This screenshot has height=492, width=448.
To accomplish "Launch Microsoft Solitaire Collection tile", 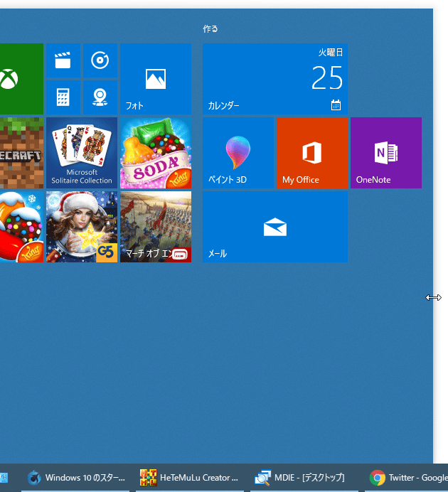I will pos(82,153).
